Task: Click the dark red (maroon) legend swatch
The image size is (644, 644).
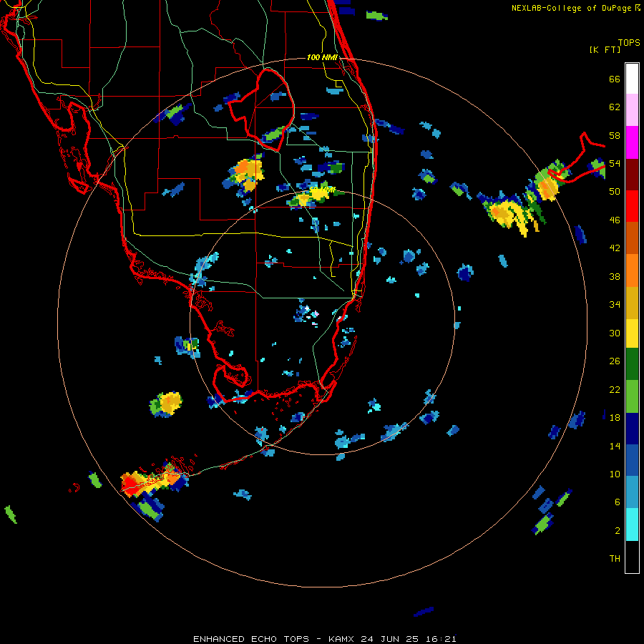Action: [632, 175]
